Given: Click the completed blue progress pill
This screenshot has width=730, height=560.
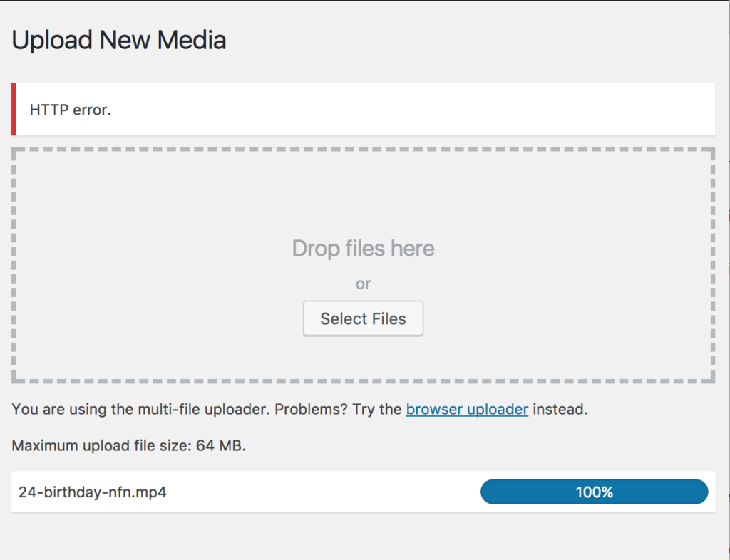Looking at the screenshot, I should (594, 492).
